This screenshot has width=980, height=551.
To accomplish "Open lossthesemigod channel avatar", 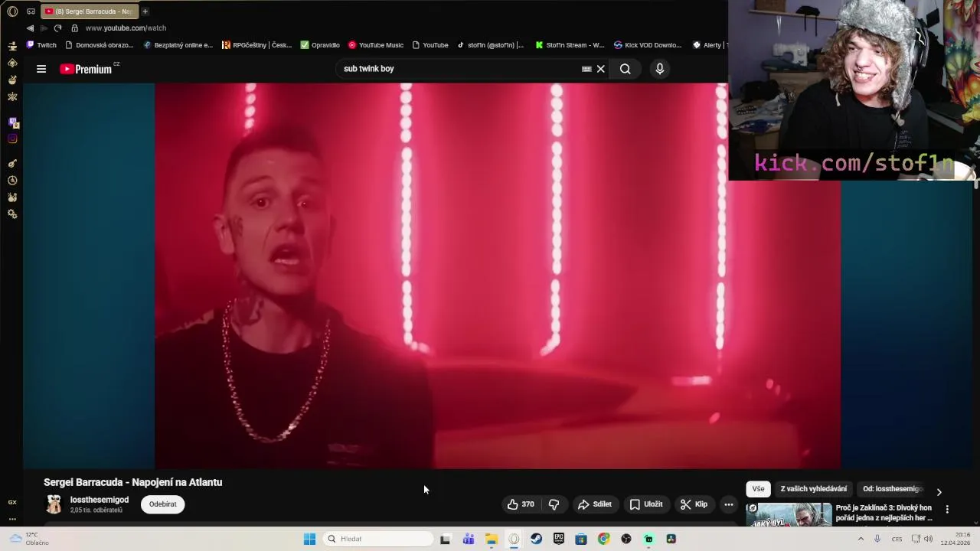I will [x=54, y=504].
